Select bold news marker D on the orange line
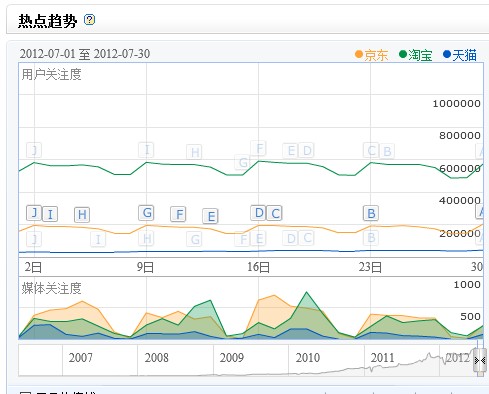Image resolution: width=489 pixels, height=394 pixels. click(258, 213)
